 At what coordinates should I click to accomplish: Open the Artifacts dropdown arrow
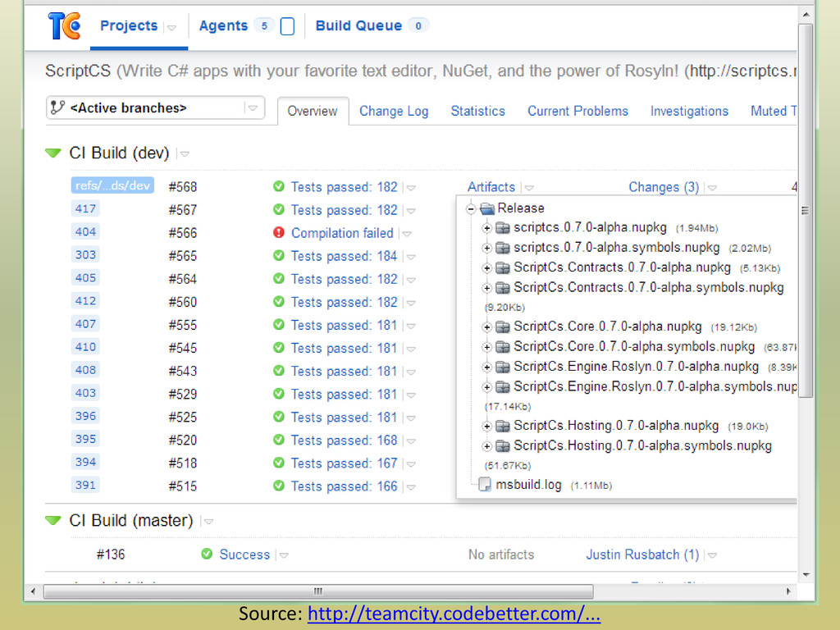[x=529, y=188]
